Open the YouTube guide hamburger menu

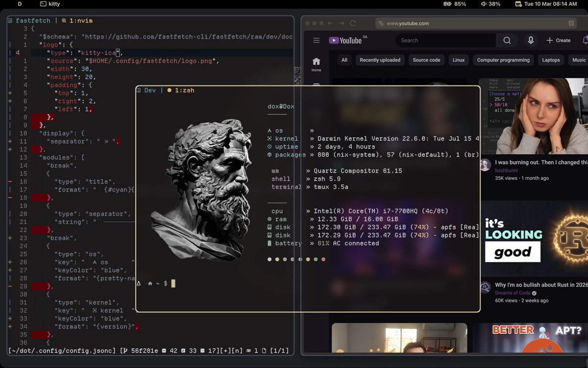(317, 41)
